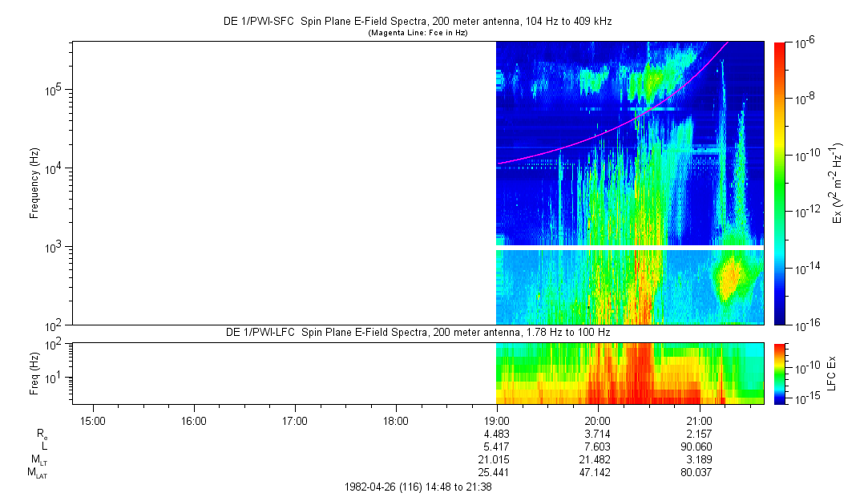Select the Frequency (Hz) y-axis label
The height and width of the screenshot is (497, 868).
[34, 183]
